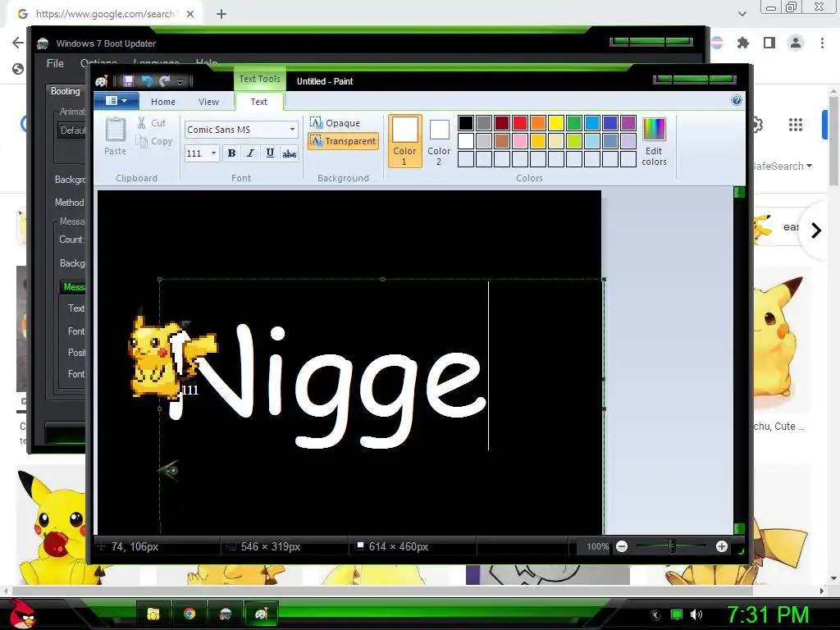This screenshot has height=630, width=840.
Task: Expand the SafeSearch dropdown on Google
Action: [x=782, y=166]
